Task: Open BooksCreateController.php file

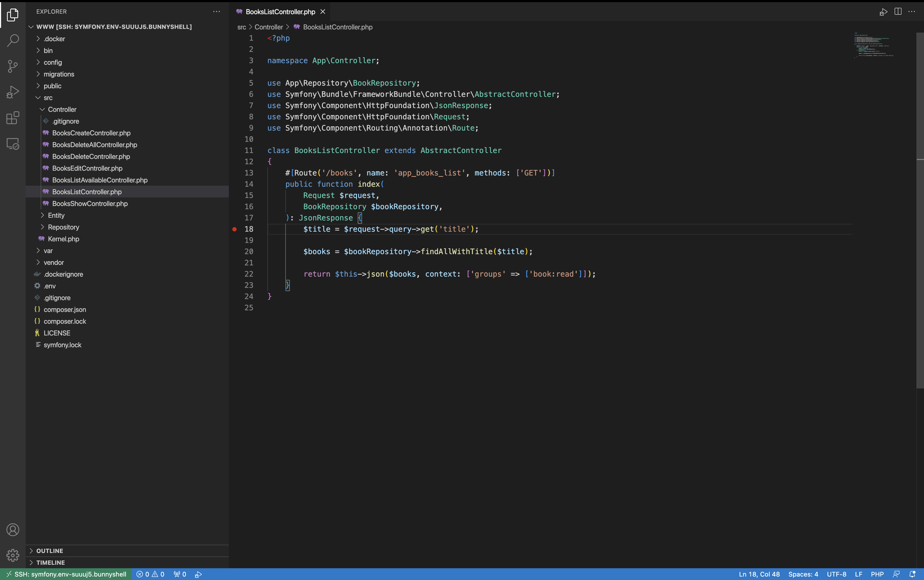Action: click(x=127, y=133)
